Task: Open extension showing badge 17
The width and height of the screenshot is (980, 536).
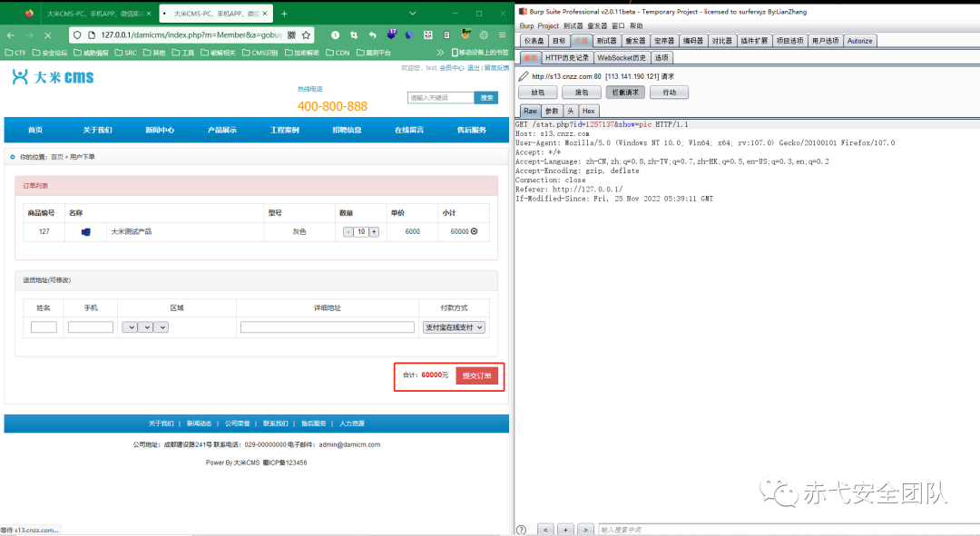Action: coord(391,34)
